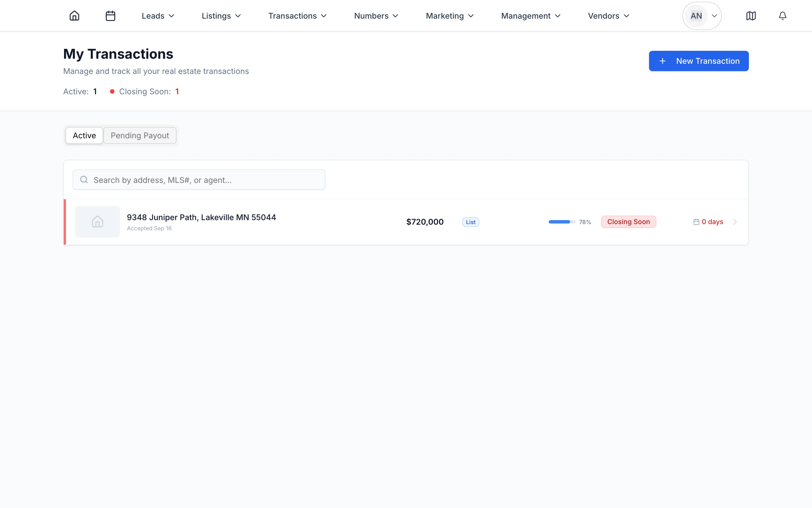Switch to the Pending Payout tab

tap(140, 135)
